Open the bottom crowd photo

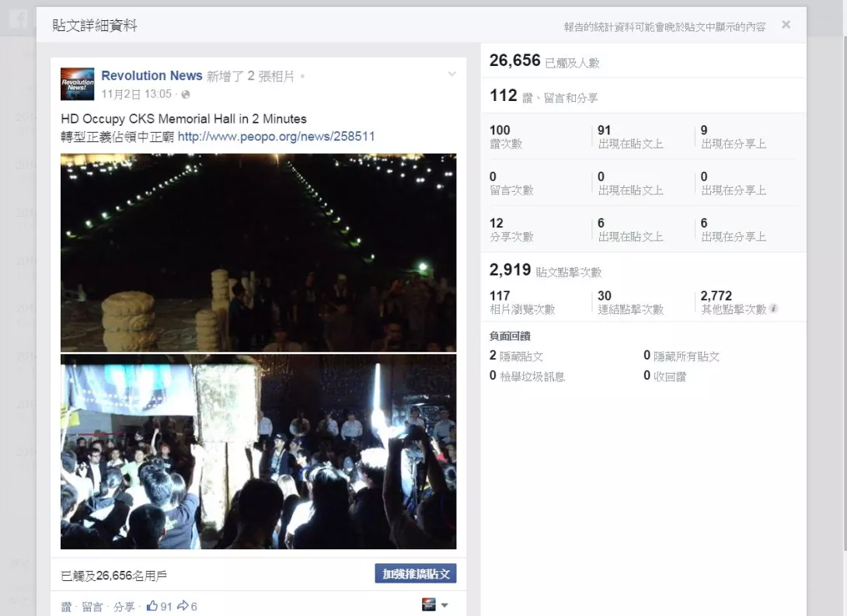258,452
